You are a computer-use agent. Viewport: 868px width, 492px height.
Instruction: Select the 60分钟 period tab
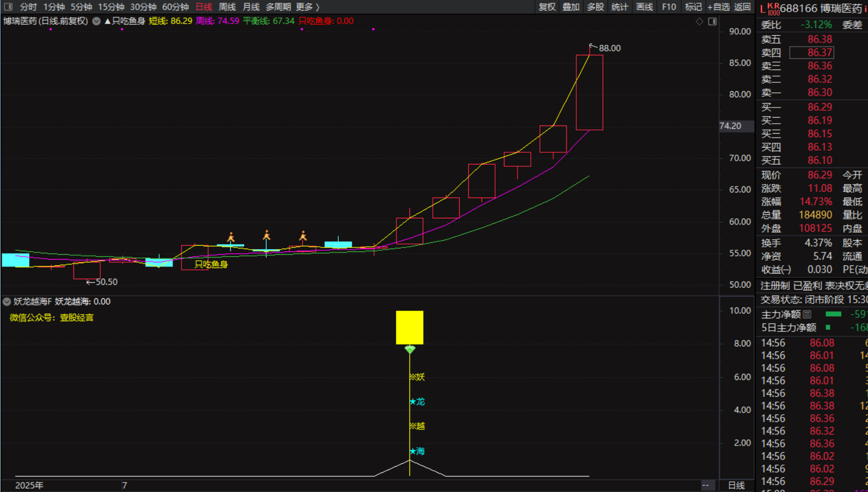tap(175, 7)
